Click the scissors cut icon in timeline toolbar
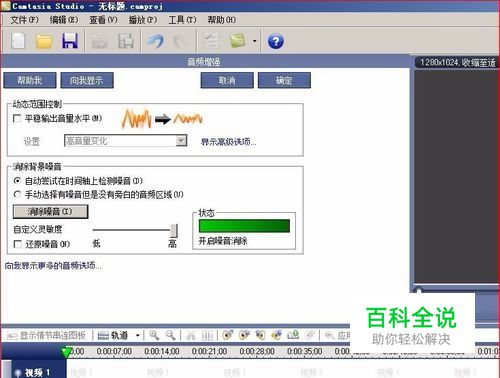Image resolution: width=500 pixels, height=378 pixels. (x=191, y=335)
